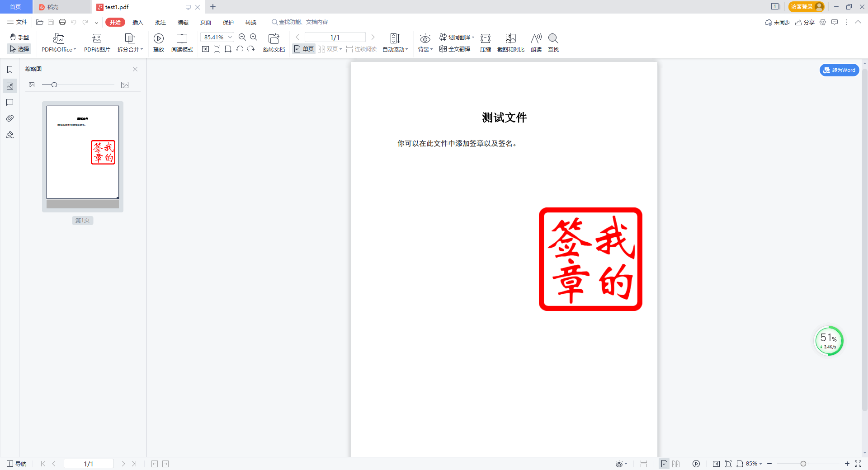Expand the 背景 background options dropdown
The image size is (868, 470).
tap(425, 49)
